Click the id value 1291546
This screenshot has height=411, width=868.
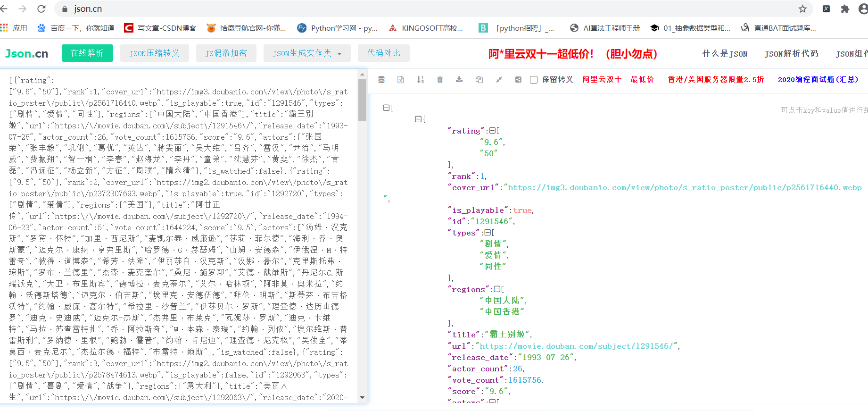point(492,221)
